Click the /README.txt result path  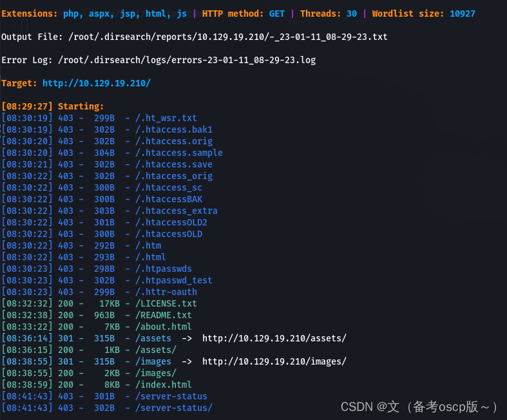point(163,315)
